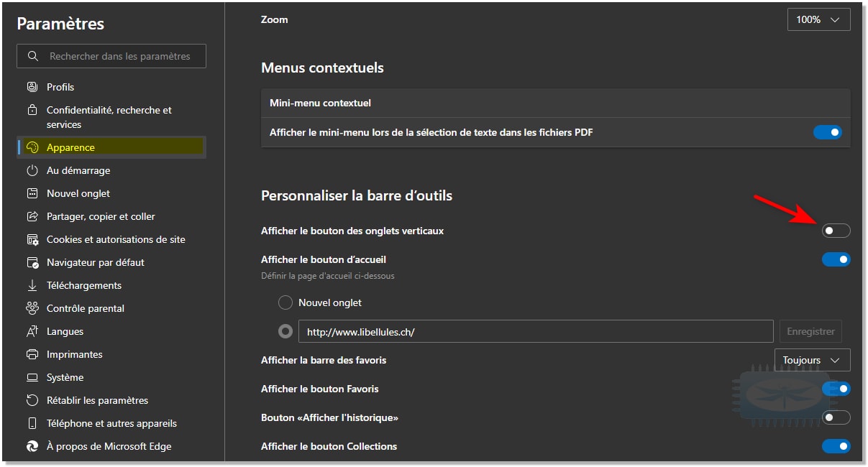
Task: Enable the Afficher l'historique button toggle
Action: click(836, 417)
